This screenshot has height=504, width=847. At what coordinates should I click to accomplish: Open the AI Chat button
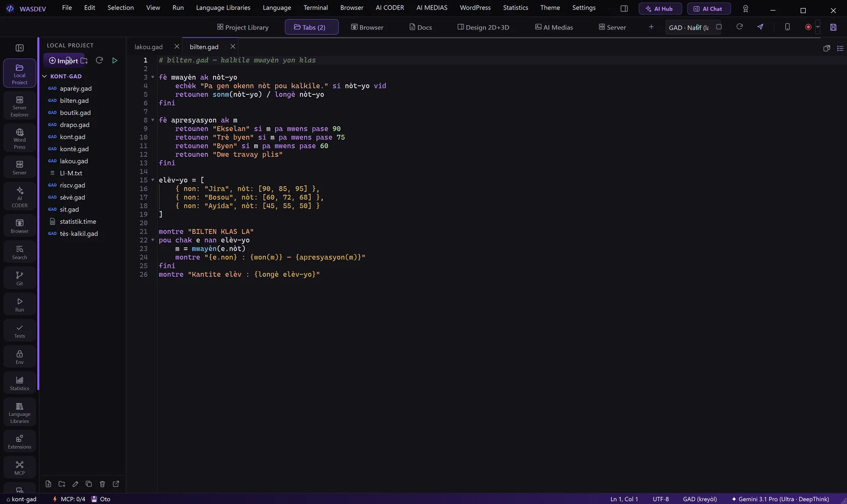708,9
